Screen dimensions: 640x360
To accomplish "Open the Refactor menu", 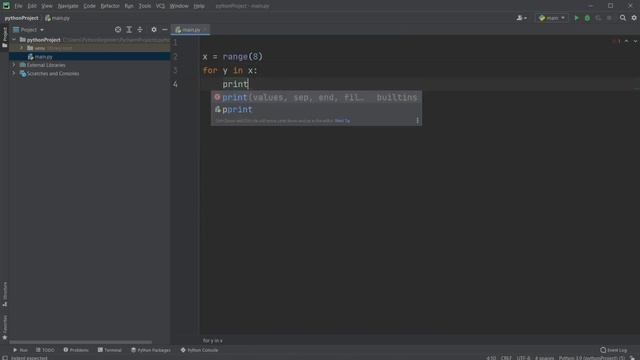I will pos(110,6).
